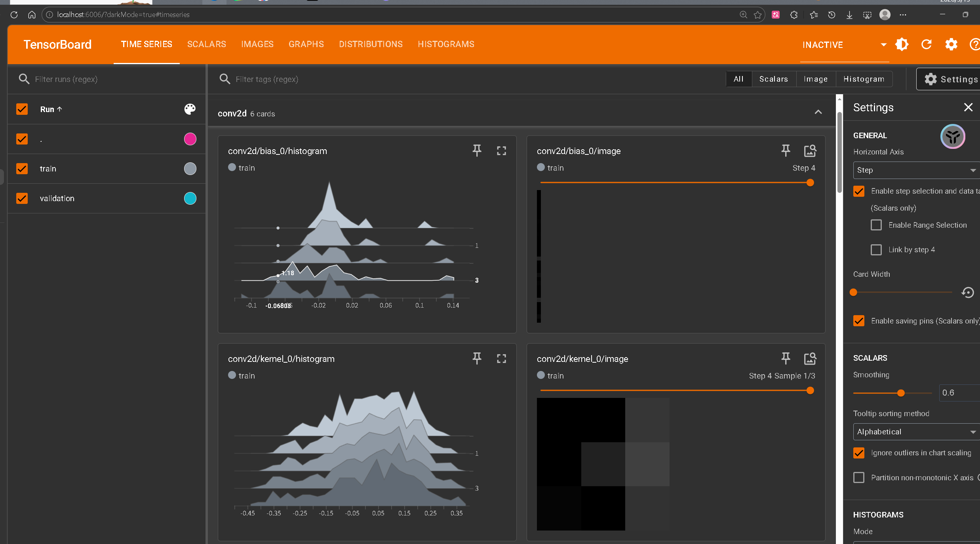
Task: Toggle TensorBoard dark mode icon
Action: click(902, 44)
